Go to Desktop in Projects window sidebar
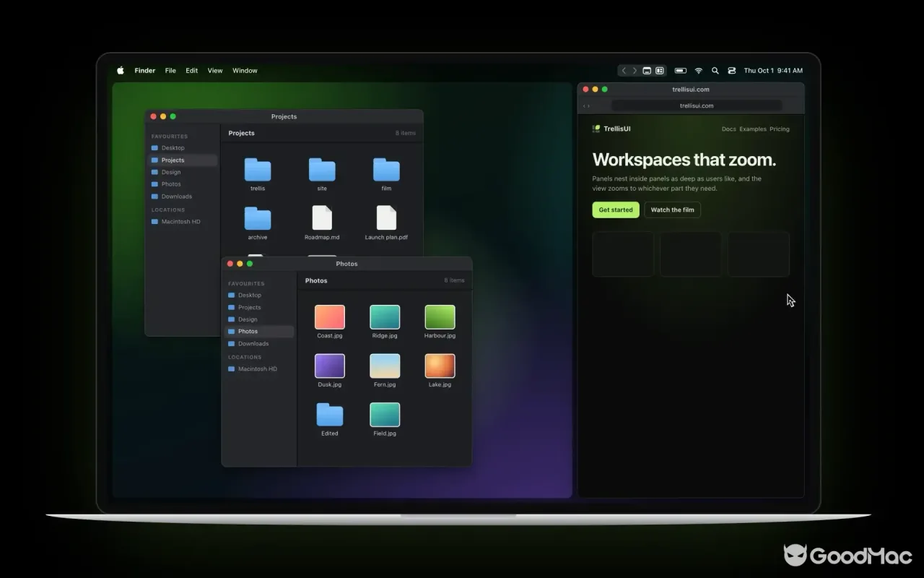This screenshot has height=578, width=924. 183,148
